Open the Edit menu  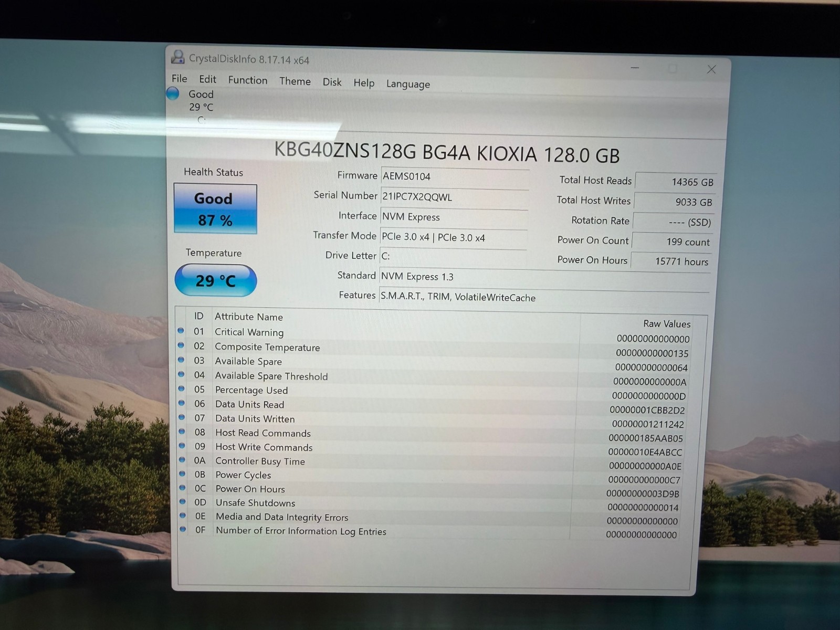(207, 79)
